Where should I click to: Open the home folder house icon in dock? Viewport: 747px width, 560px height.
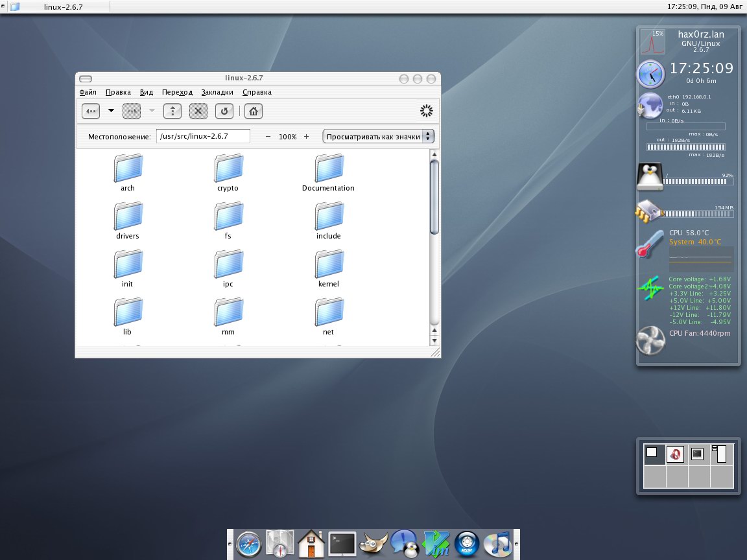[x=311, y=543]
